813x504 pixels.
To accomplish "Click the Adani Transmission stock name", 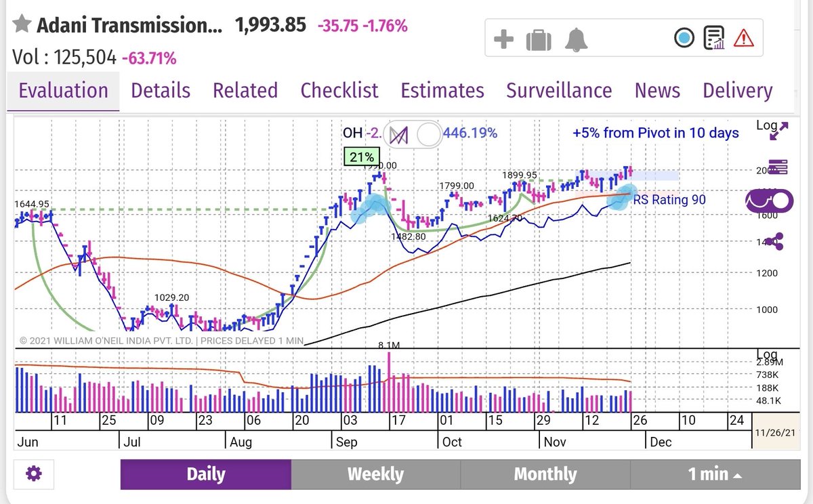I will click(129, 26).
